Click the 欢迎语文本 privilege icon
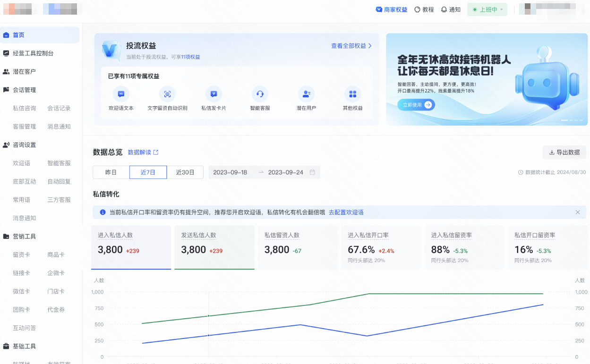Viewport: 590px width, 364px height. point(121,94)
